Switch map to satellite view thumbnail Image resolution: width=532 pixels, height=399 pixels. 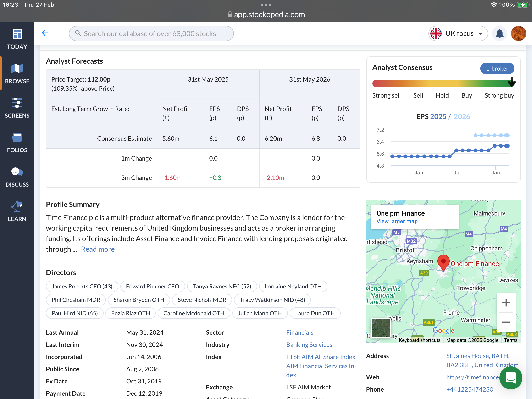pos(381,328)
